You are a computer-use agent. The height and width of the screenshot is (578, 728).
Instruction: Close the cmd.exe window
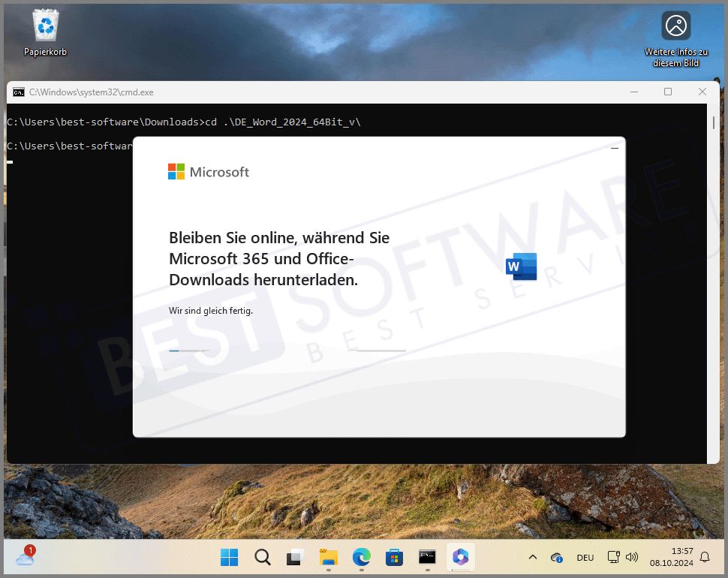702,92
